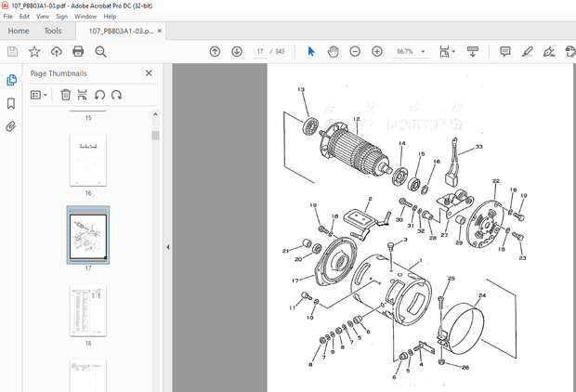Switch to the Home tab
576x392 pixels.
tap(19, 31)
